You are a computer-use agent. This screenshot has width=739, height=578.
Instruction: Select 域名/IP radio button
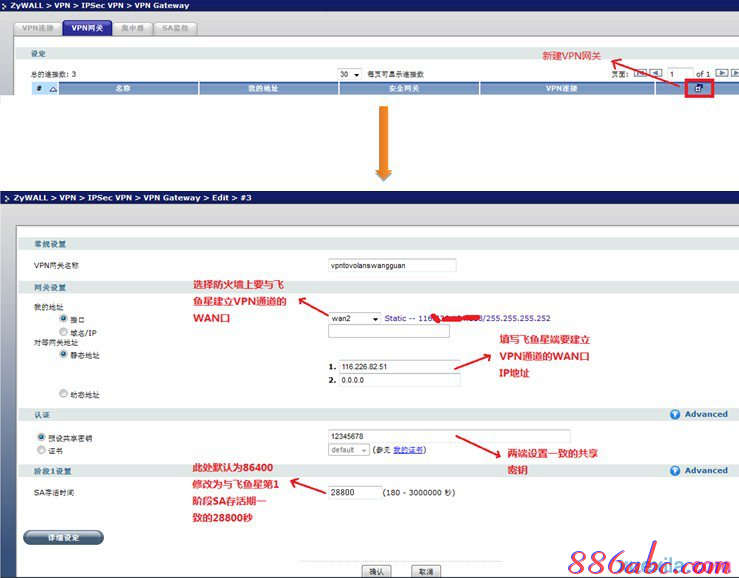[64, 332]
